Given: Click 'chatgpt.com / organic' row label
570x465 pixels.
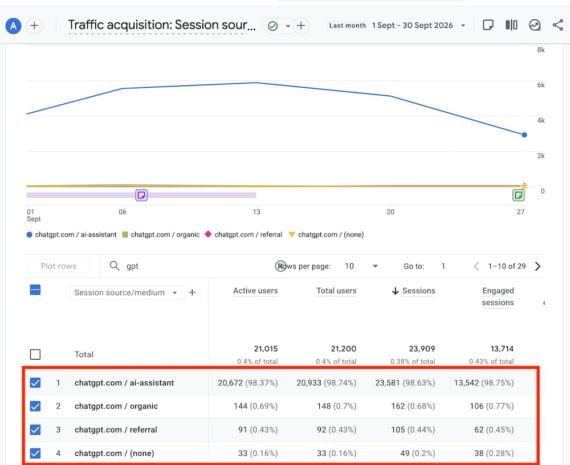Looking at the screenshot, I should pos(116,406).
